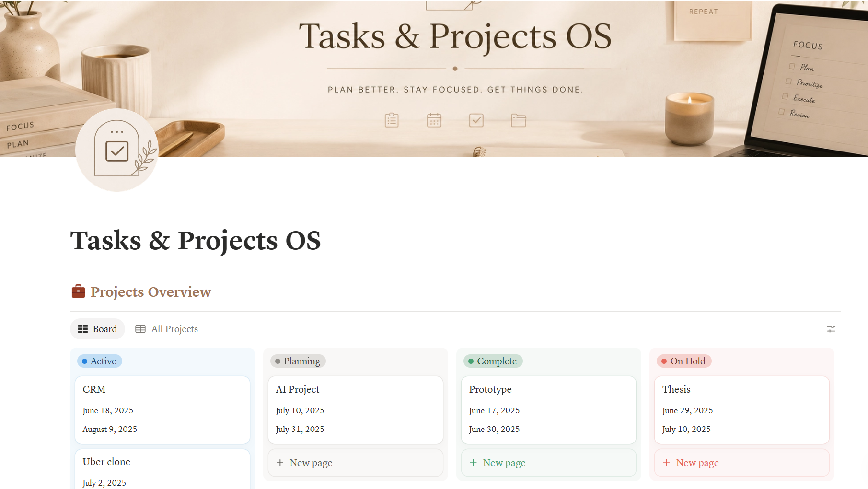868x489 pixels.
Task: Add New page under Complete
Action: coord(549,463)
